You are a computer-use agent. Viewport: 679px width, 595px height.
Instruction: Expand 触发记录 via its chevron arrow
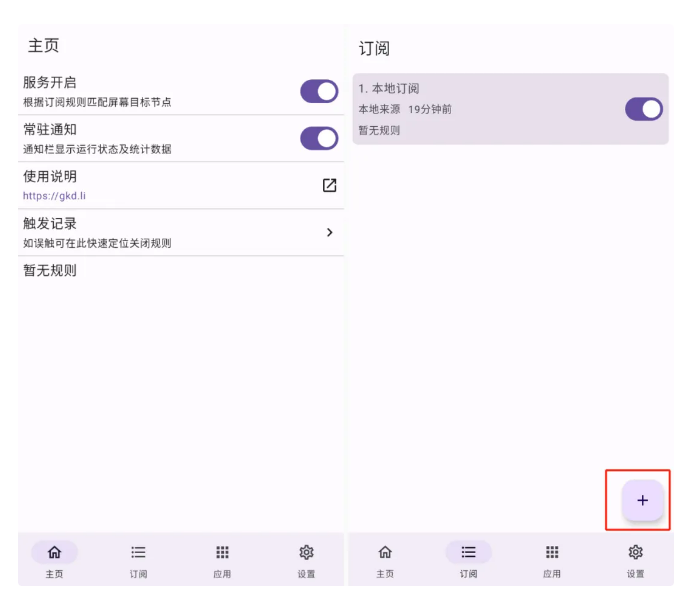pos(330,233)
